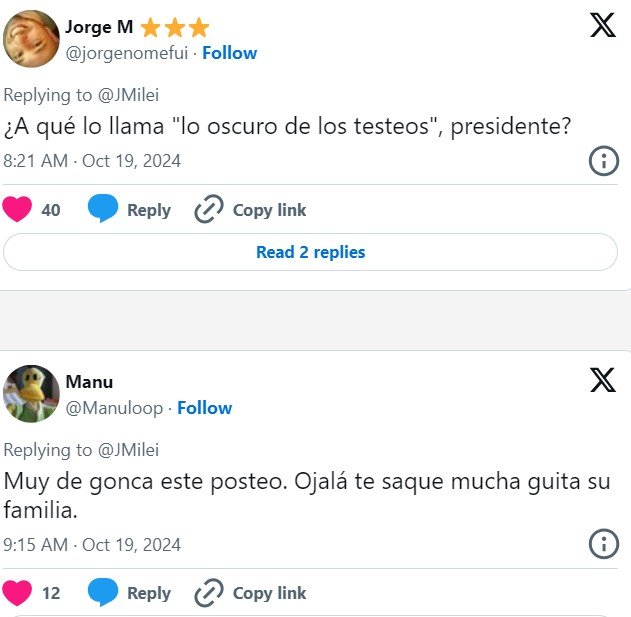
Task: Click Jorge M display name
Action: coord(99,27)
